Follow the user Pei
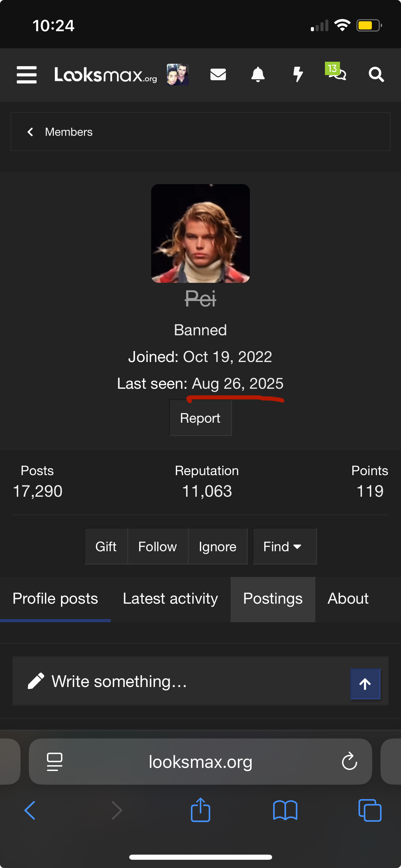 157,546
